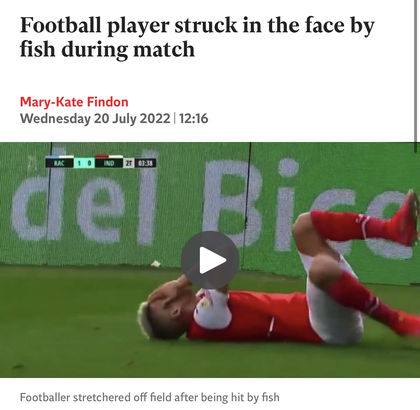
Task: Play the footballer video
Action: 210,260
